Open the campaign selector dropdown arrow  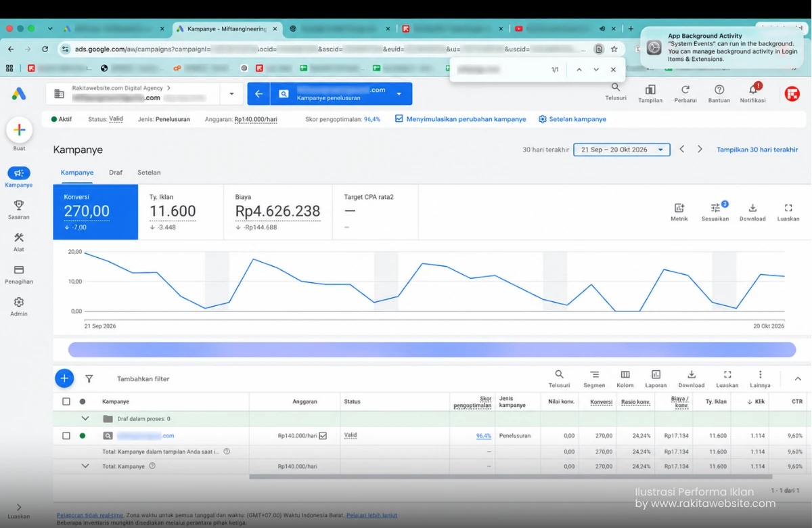tap(399, 94)
